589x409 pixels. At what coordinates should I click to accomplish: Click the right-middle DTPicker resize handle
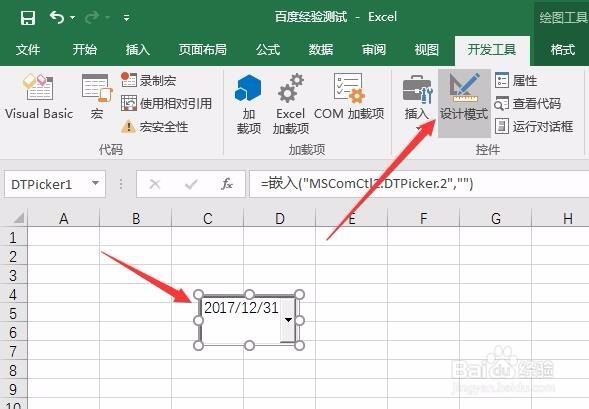point(299,320)
